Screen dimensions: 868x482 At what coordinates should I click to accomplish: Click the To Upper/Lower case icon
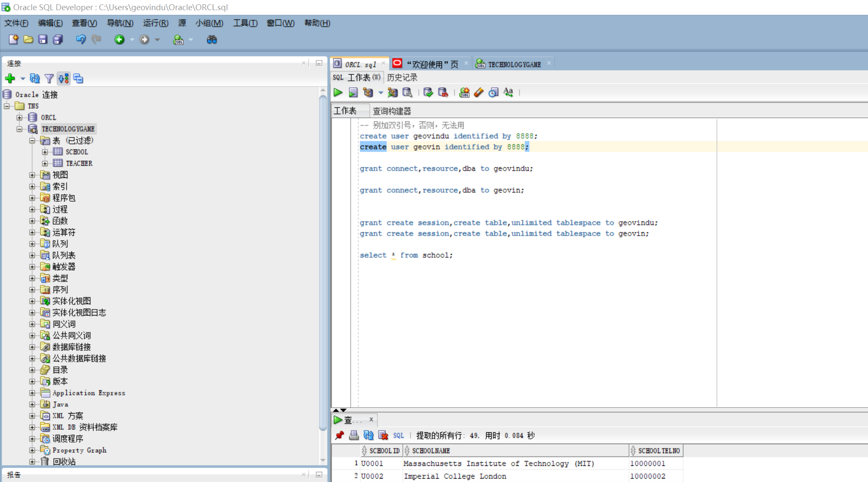point(508,92)
